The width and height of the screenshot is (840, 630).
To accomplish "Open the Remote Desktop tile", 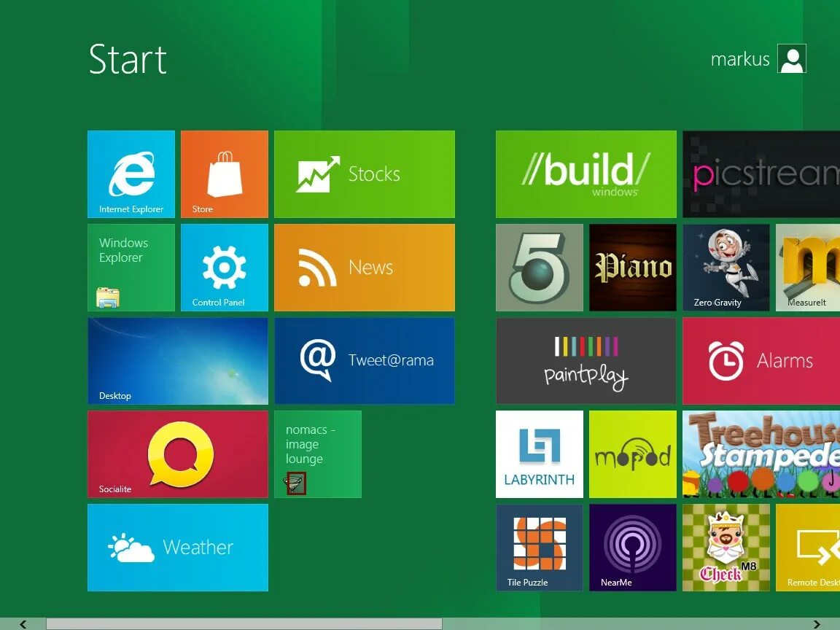I will point(808,548).
